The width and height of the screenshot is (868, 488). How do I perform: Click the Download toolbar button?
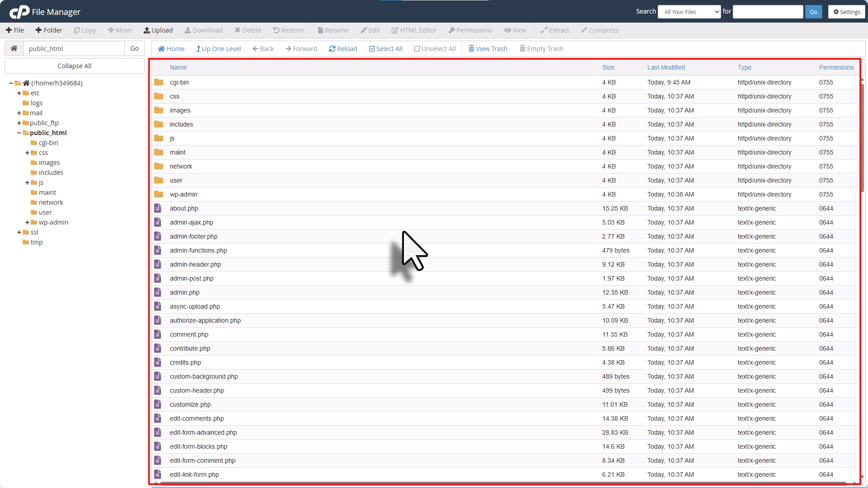[x=203, y=30]
